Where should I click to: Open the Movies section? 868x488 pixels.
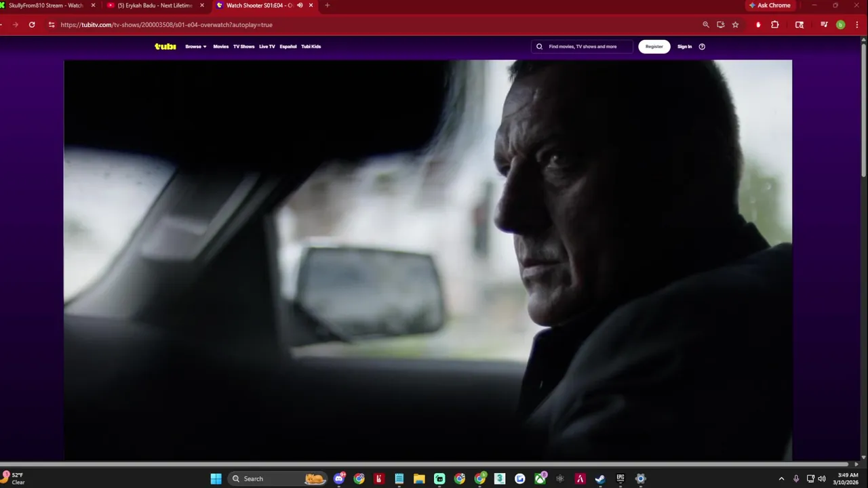221,47
